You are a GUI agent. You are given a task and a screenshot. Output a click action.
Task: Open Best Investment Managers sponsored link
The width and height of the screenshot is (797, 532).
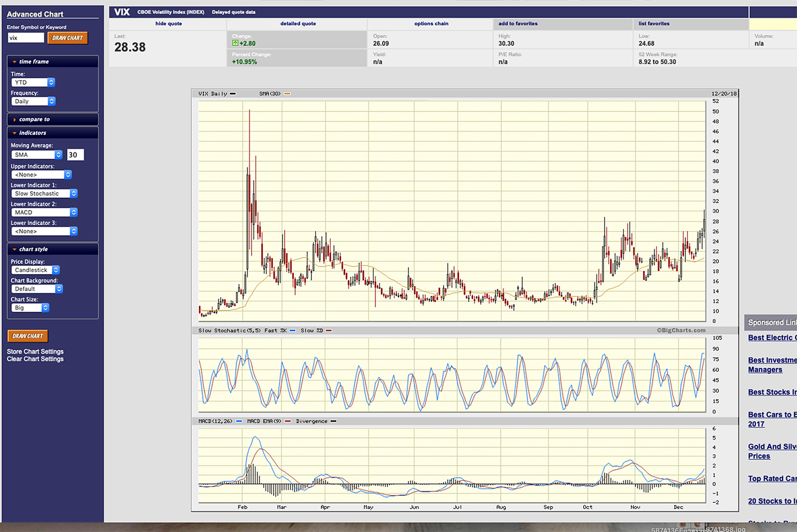(x=772, y=365)
